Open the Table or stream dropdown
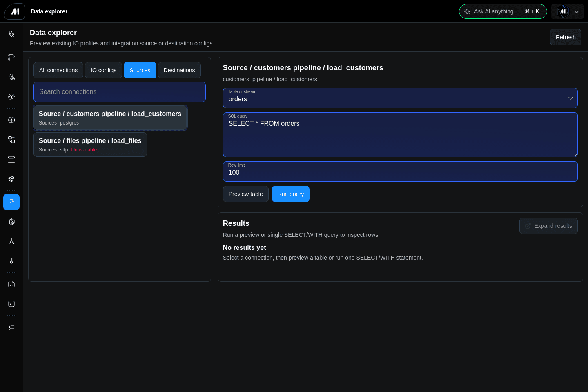 pos(400,98)
